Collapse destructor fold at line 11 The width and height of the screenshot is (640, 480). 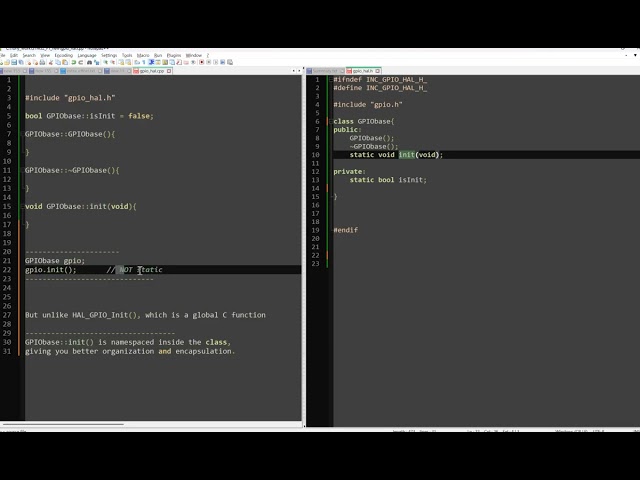coord(21,170)
